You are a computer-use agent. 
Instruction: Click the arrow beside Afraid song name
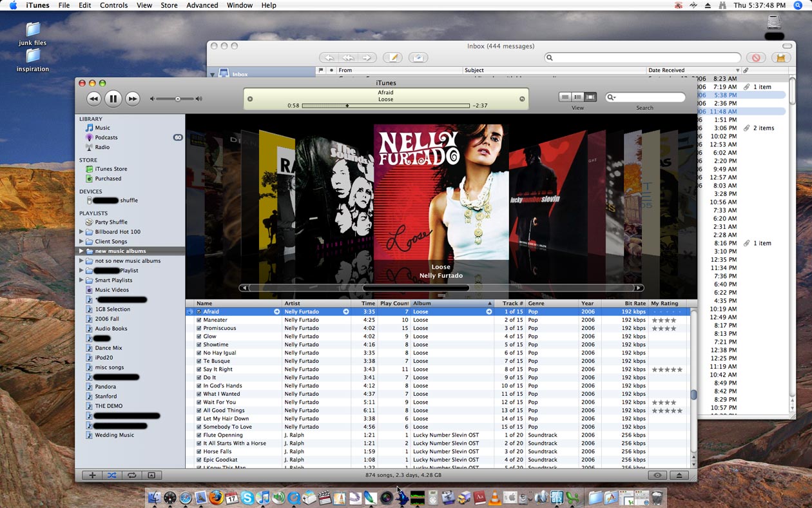point(276,311)
